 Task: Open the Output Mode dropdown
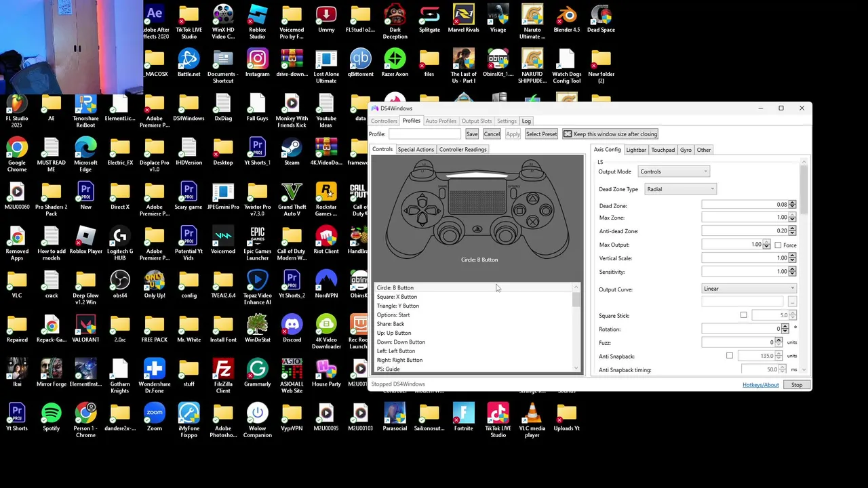tap(673, 171)
